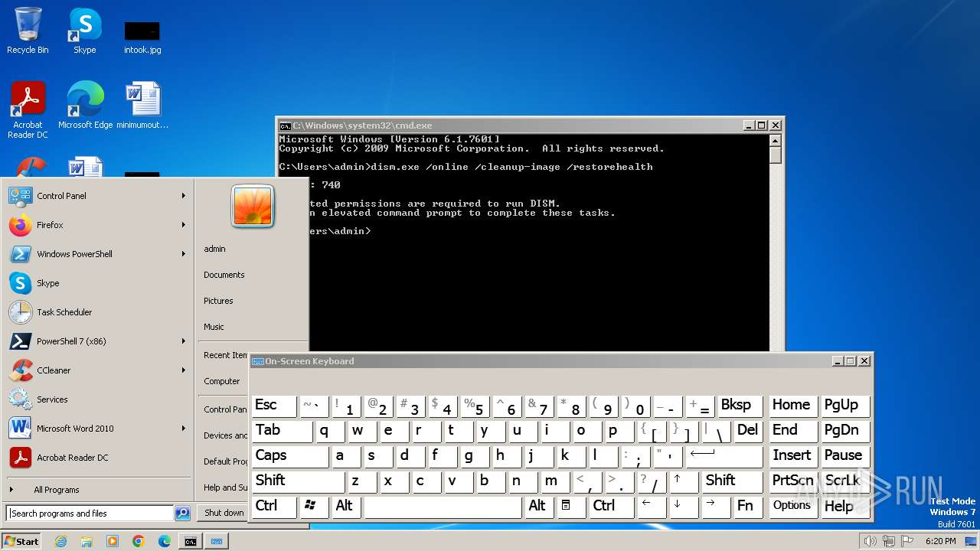Launch Firefox from Start menu
980x551 pixels.
(x=98, y=225)
